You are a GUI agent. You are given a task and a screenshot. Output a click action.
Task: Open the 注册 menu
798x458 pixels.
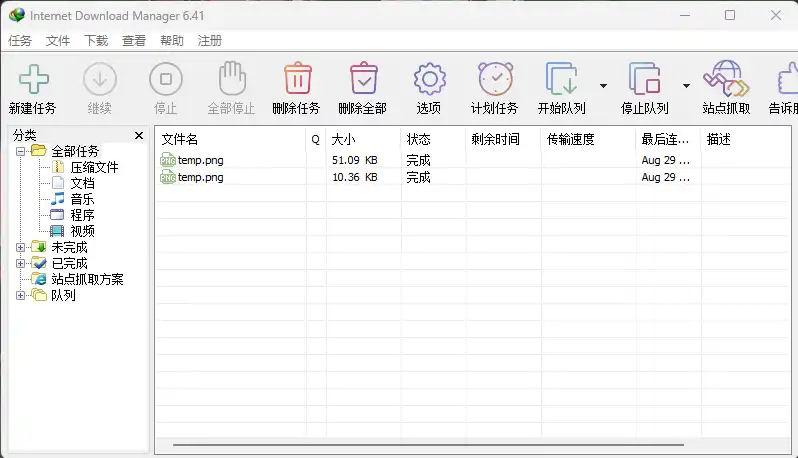click(210, 41)
